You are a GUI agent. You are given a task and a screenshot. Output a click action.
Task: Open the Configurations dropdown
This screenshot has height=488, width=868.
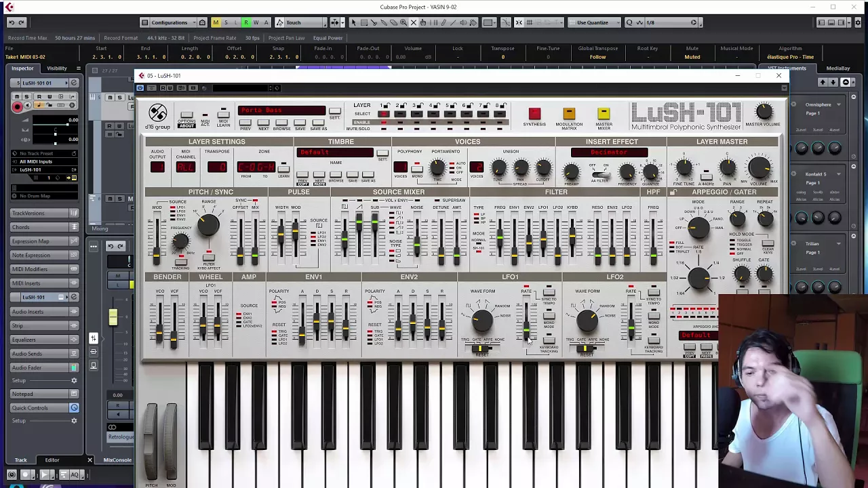tap(174, 22)
